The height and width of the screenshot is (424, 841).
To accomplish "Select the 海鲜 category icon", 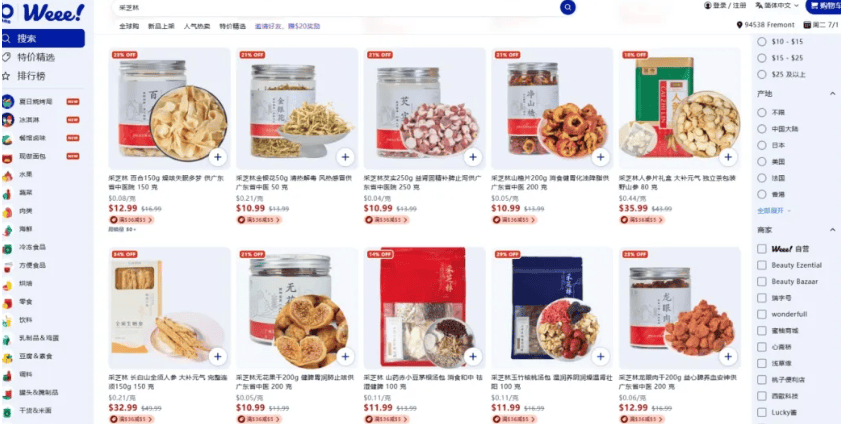I will 7,229.
